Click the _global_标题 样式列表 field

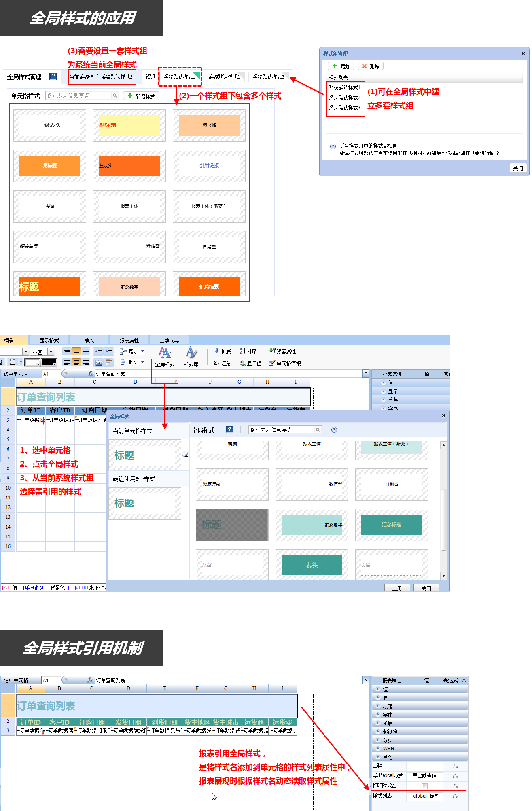coord(424,796)
